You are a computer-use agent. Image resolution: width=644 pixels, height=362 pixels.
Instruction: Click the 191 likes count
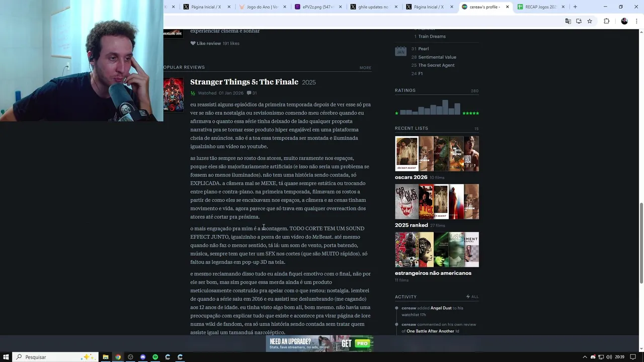(x=231, y=43)
